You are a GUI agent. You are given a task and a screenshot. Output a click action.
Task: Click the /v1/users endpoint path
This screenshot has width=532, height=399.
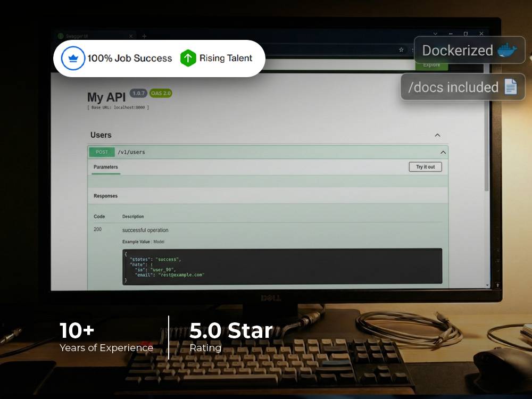coord(131,152)
